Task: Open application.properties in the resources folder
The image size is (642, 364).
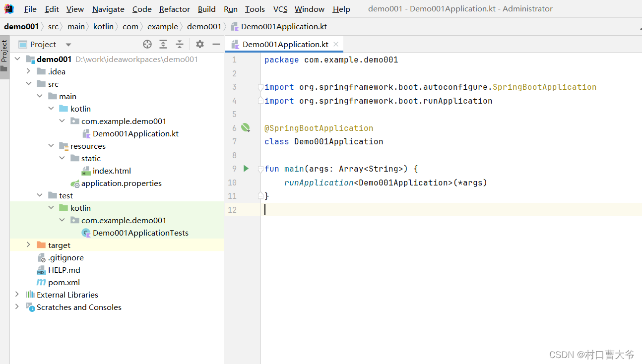Action: [121, 183]
